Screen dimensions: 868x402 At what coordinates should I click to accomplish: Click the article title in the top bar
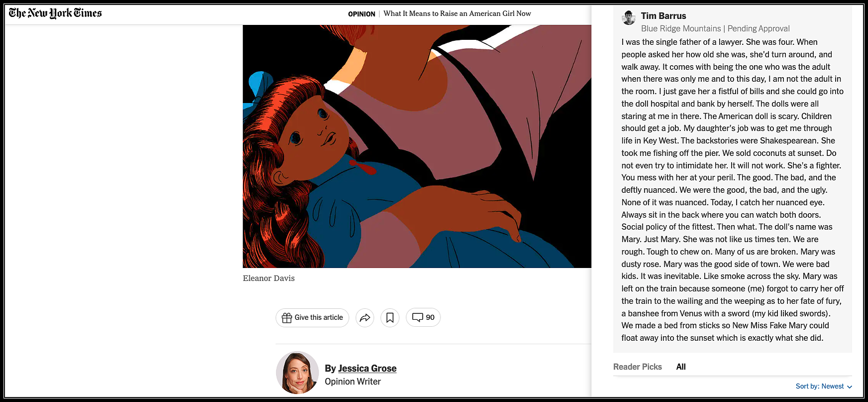tap(457, 13)
